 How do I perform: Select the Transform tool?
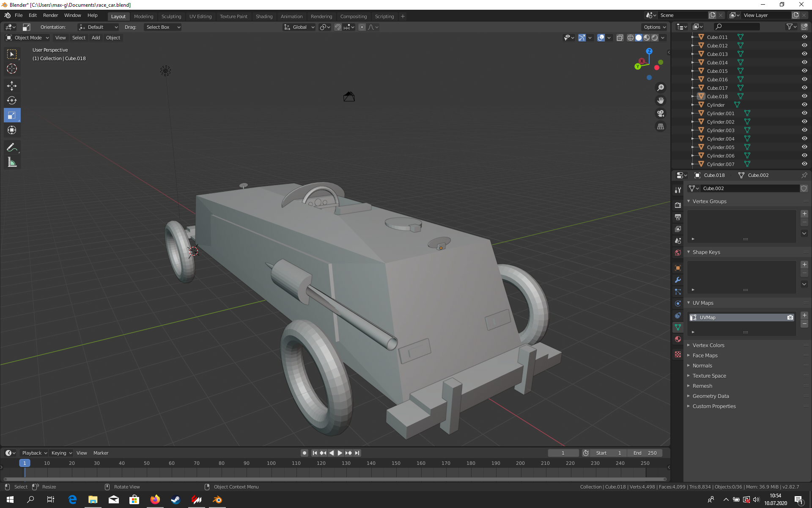click(x=12, y=130)
